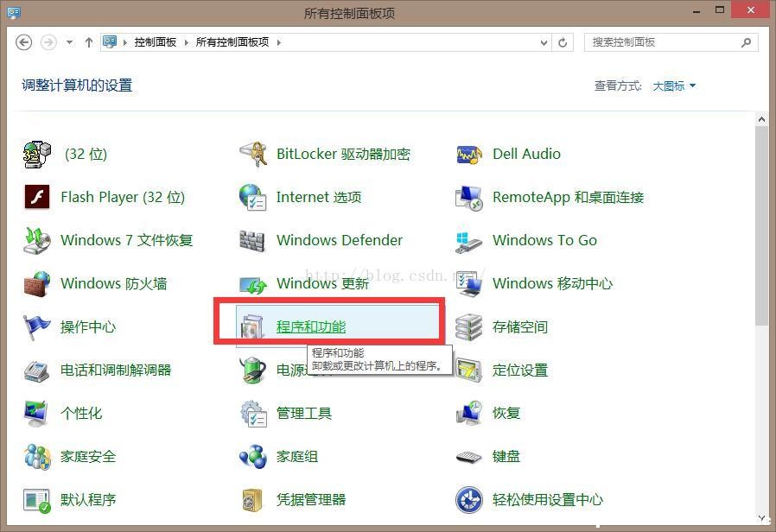Go up one level with Up arrow

pos(89,42)
